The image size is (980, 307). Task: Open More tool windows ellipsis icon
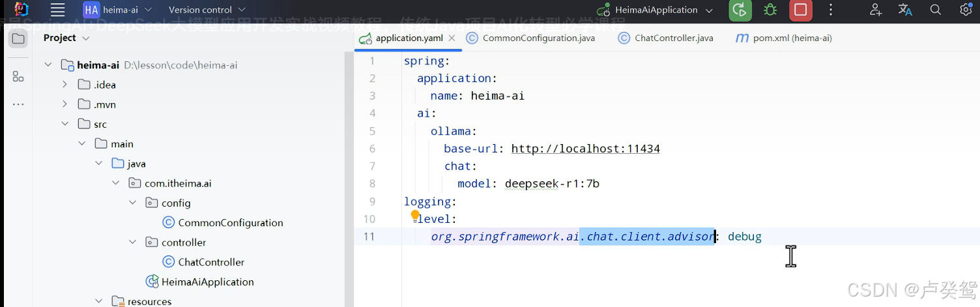click(x=18, y=104)
